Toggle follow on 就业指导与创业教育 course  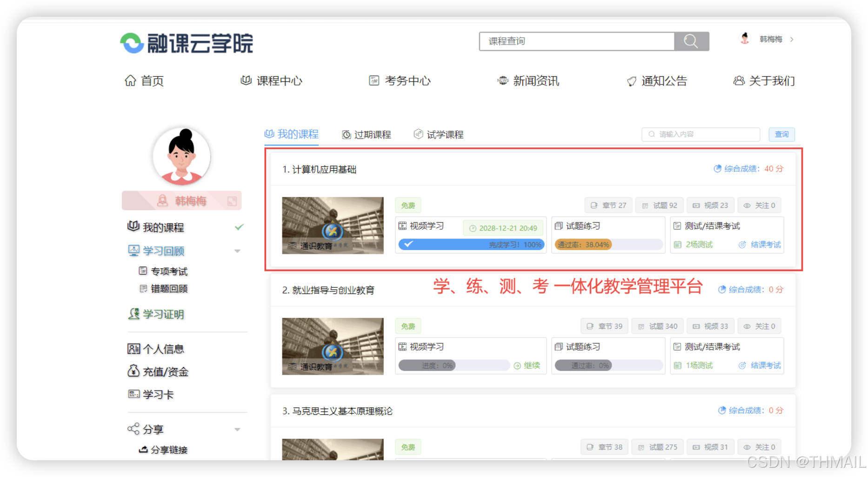point(759,326)
